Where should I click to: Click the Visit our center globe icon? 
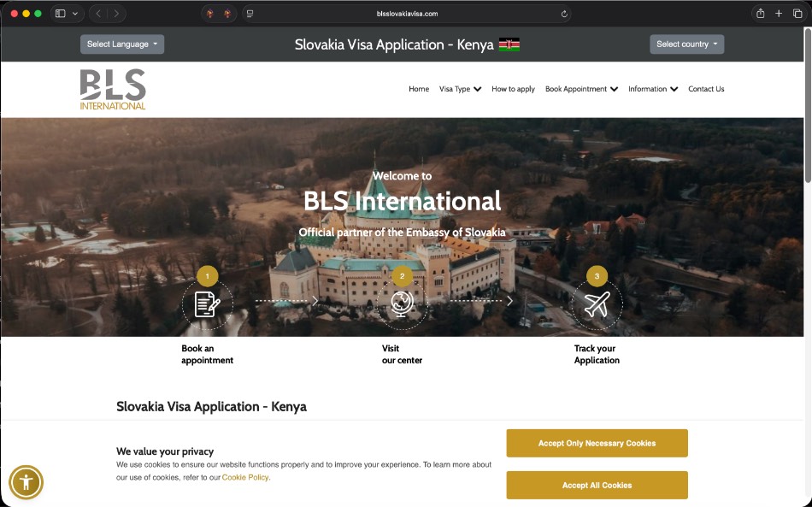point(402,304)
